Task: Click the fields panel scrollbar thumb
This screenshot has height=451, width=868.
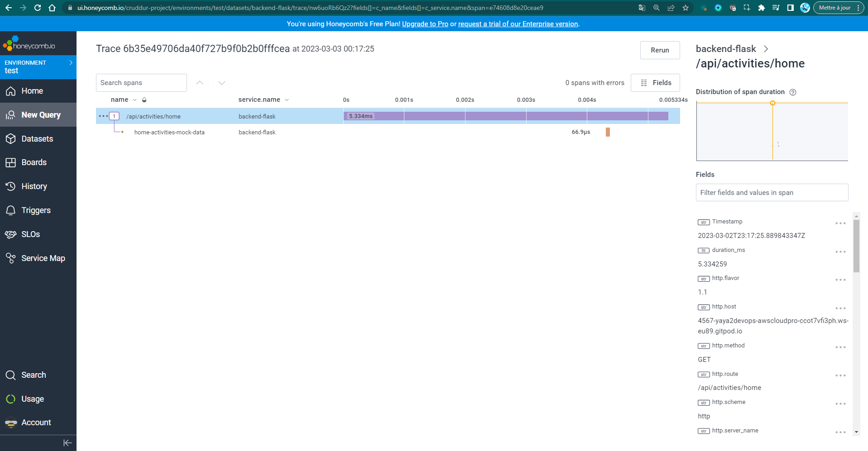Action: 856,246
